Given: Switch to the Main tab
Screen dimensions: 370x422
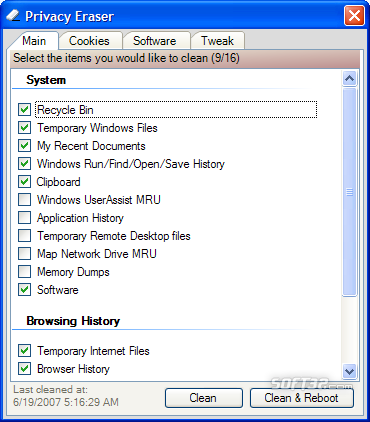Looking at the screenshot, I should 34,41.
